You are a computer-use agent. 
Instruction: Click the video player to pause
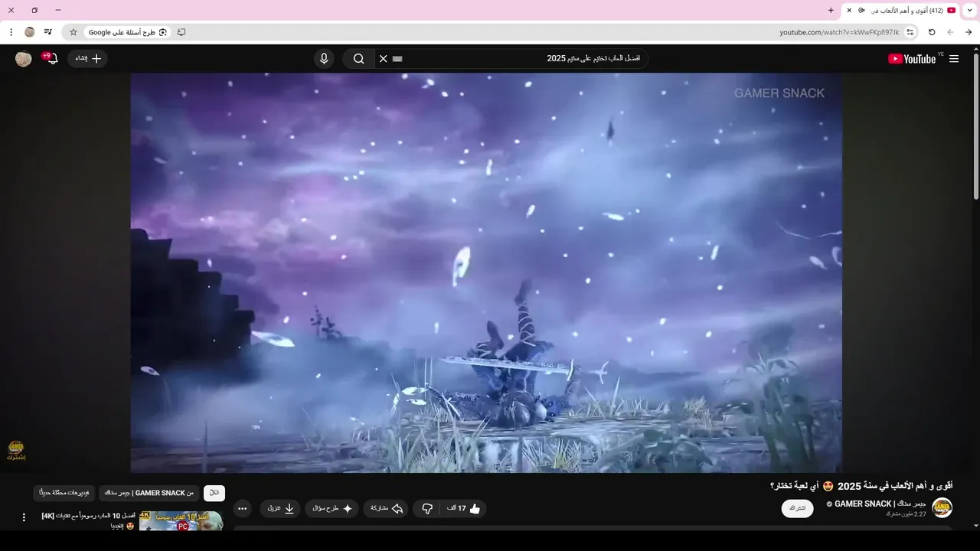(486, 272)
